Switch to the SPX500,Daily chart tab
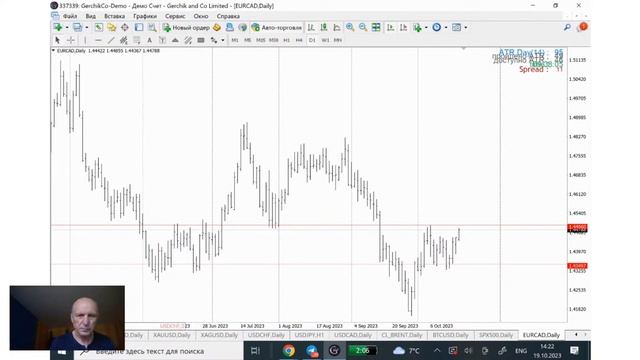 click(496, 335)
